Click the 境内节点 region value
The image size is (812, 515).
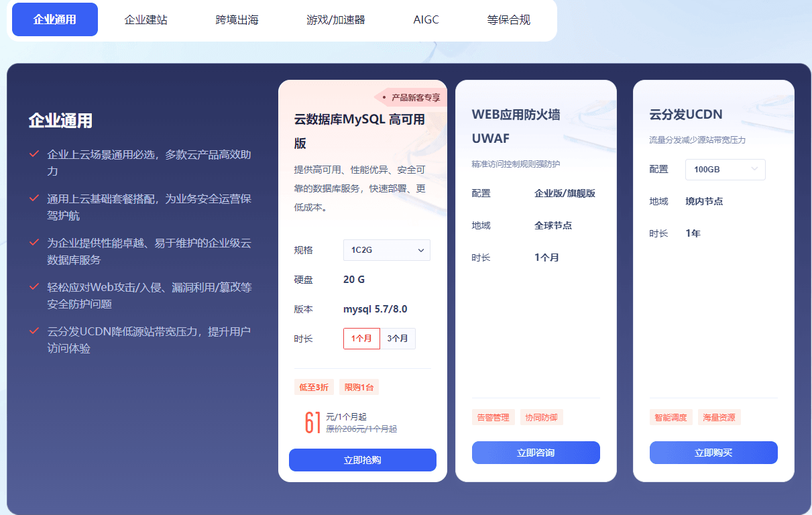tap(704, 201)
